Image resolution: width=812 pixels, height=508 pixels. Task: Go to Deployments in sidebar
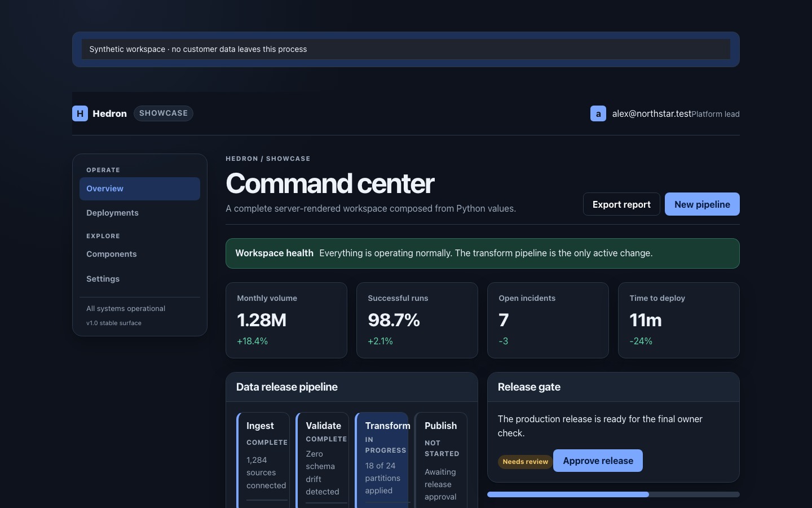140,213
